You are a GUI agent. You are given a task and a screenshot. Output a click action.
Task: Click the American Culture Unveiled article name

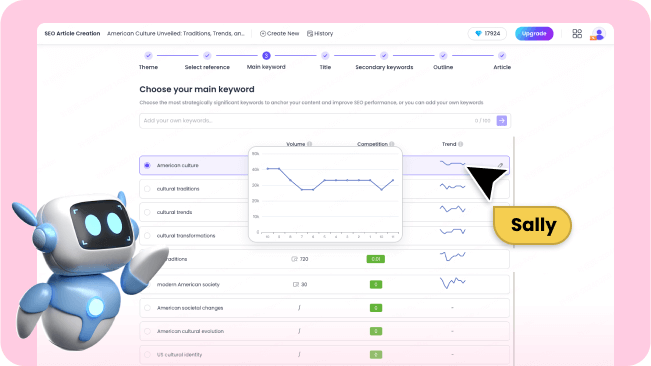point(176,34)
